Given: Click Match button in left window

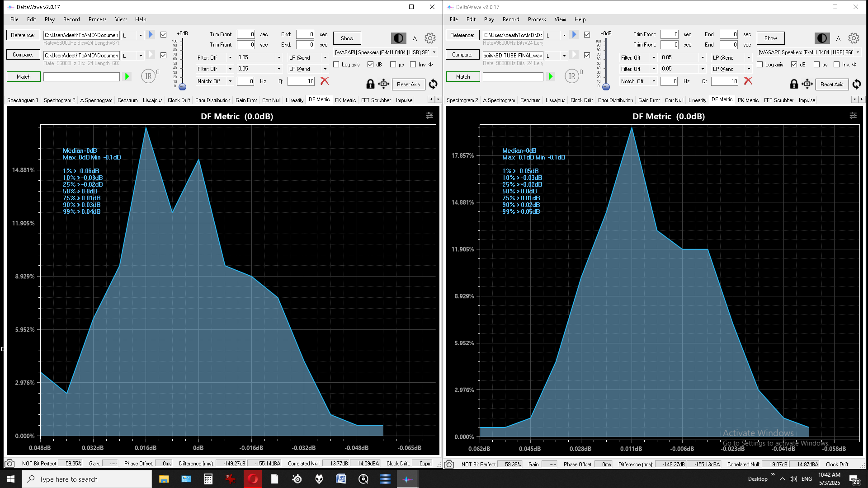Looking at the screenshot, I should click(24, 77).
